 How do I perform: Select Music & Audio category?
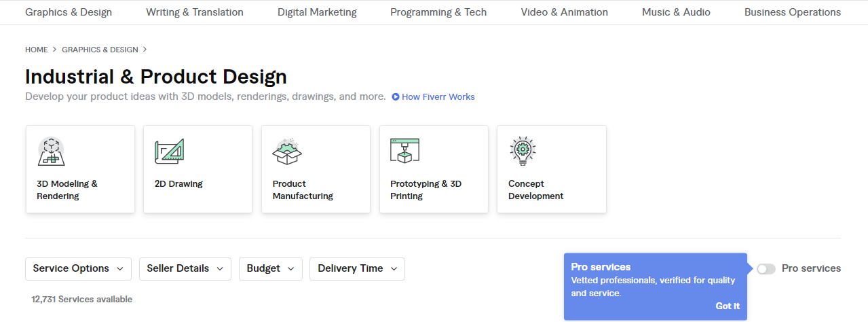[676, 12]
